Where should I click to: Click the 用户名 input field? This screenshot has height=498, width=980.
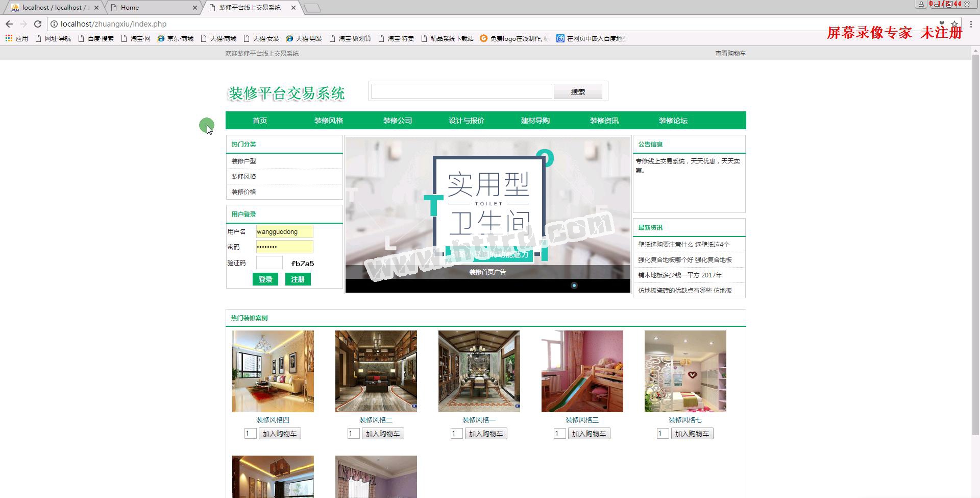(284, 231)
